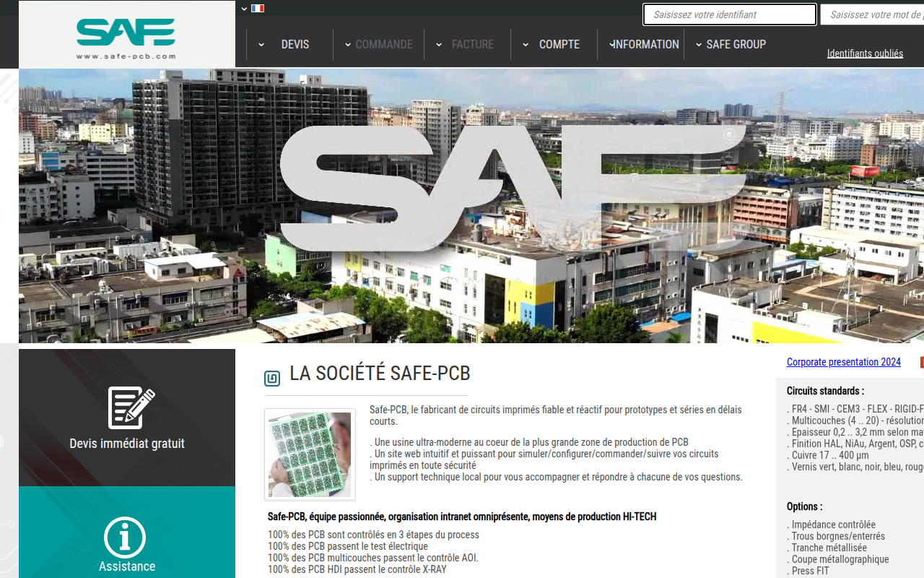Screen dimensions: 924x578
Task: Click the Identifiants oubliés link
Action: tap(865, 53)
